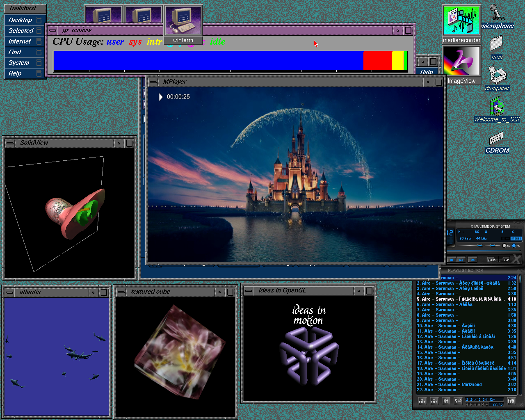Skip to next track in XMMS main window
Screen dimensions: 525x420
461,260
